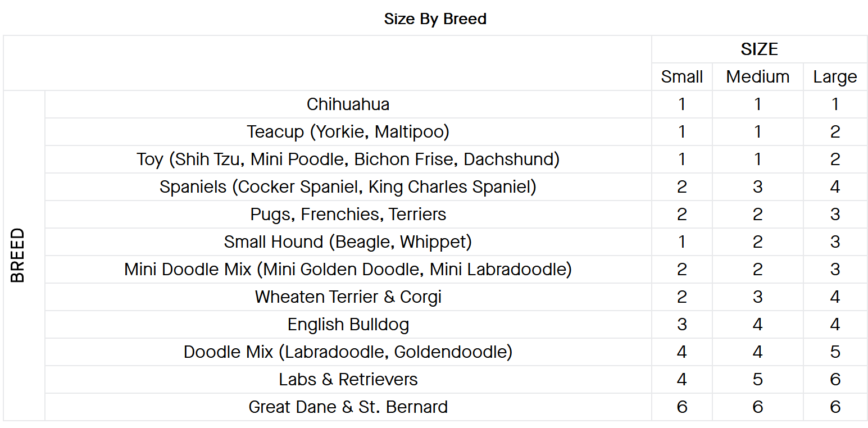The image size is (868, 428).
Task: Click the Toy (Shih Tzu, Mini Poodle) row label
Action: point(348,160)
